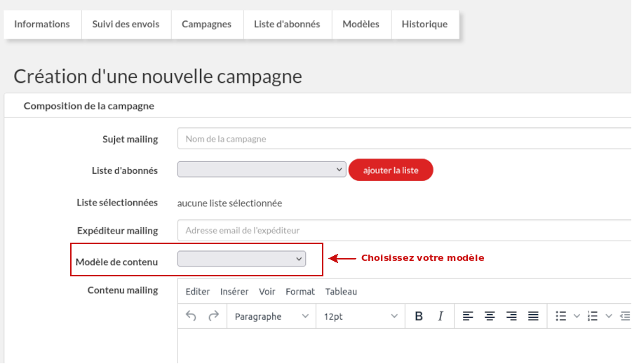Open the Insérer menu

[234, 292]
